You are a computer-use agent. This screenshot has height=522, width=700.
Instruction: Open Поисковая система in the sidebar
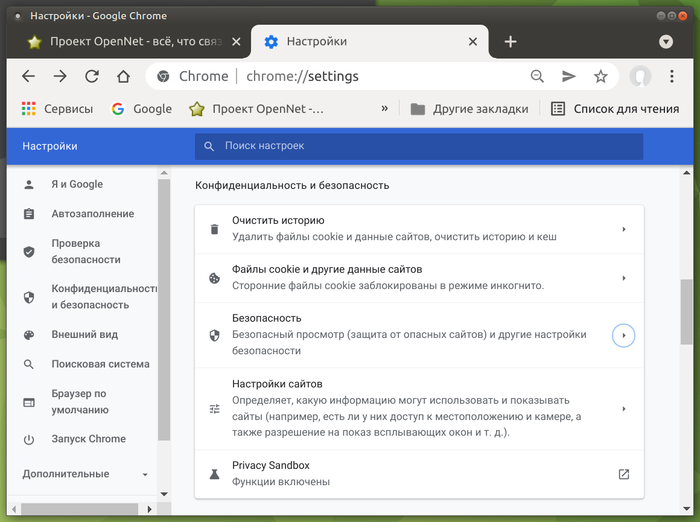pos(100,364)
